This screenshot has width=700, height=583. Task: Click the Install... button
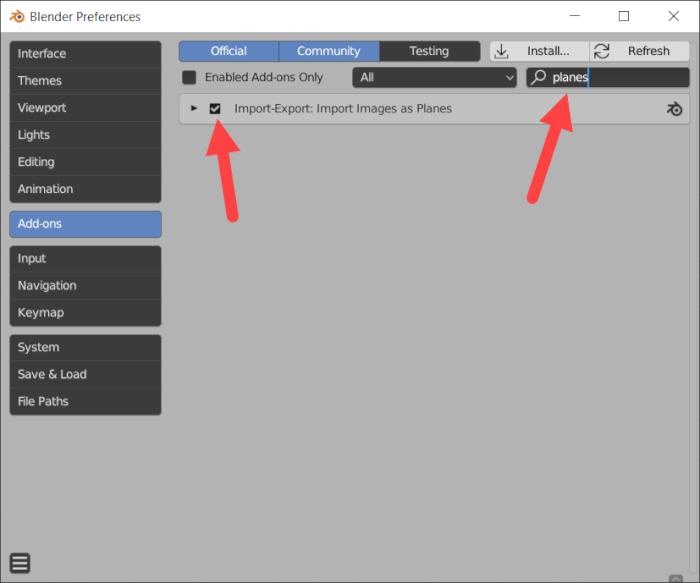pos(539,51)
